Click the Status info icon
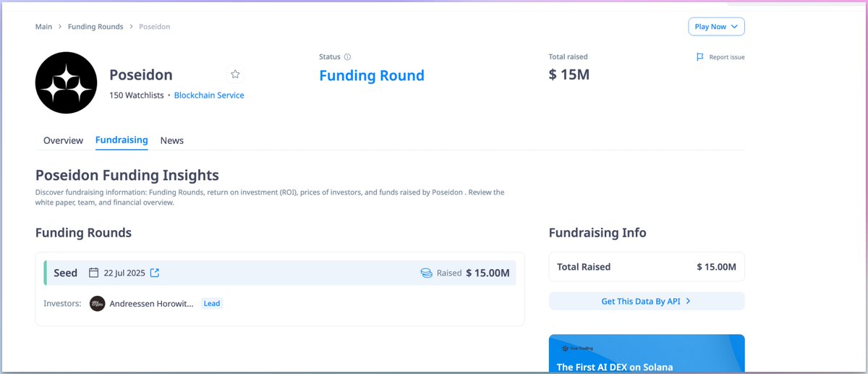 tap(347, 57)
